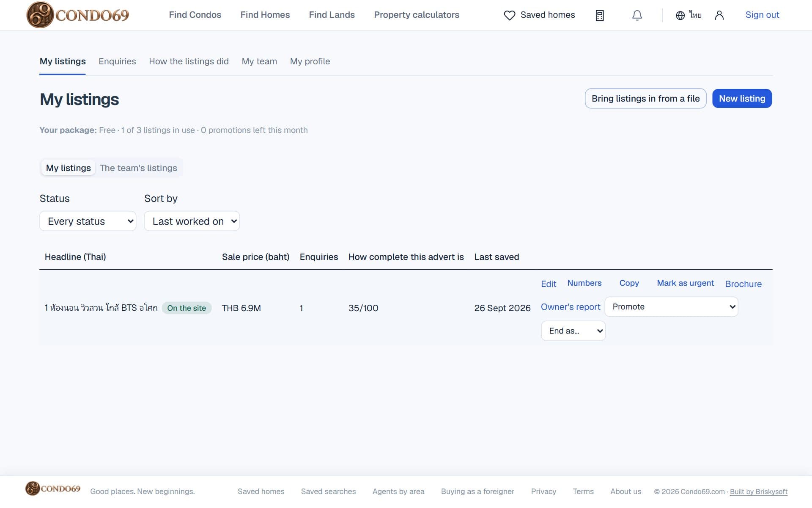Screen dimensions: 812x508
Task: Click Edit for the BTS Asoke listing
Action: [x=549, y=284]
